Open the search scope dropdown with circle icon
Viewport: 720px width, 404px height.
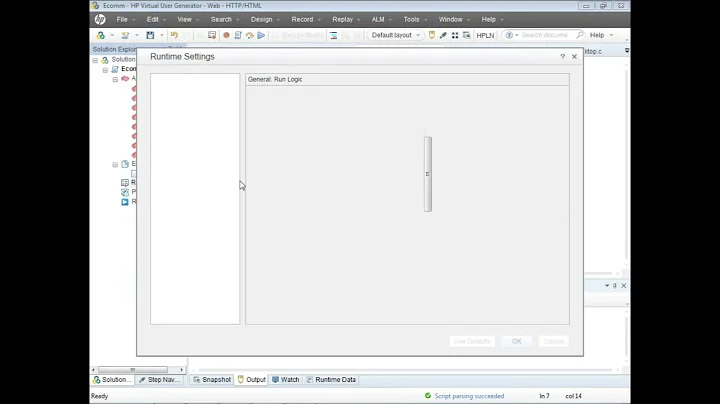coord(512,35)
